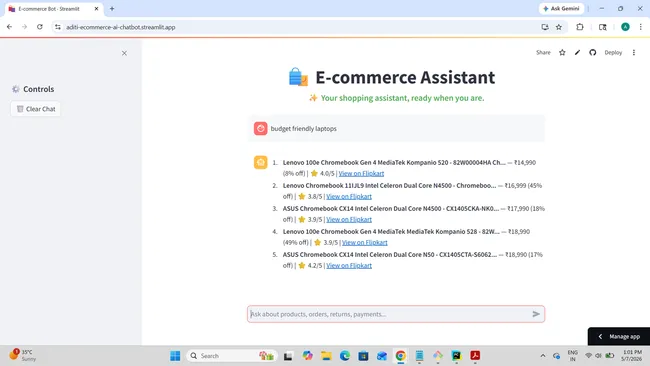Expand the Manage app panel chevron
The image size is (650, 366).
(x=600, y=337)
